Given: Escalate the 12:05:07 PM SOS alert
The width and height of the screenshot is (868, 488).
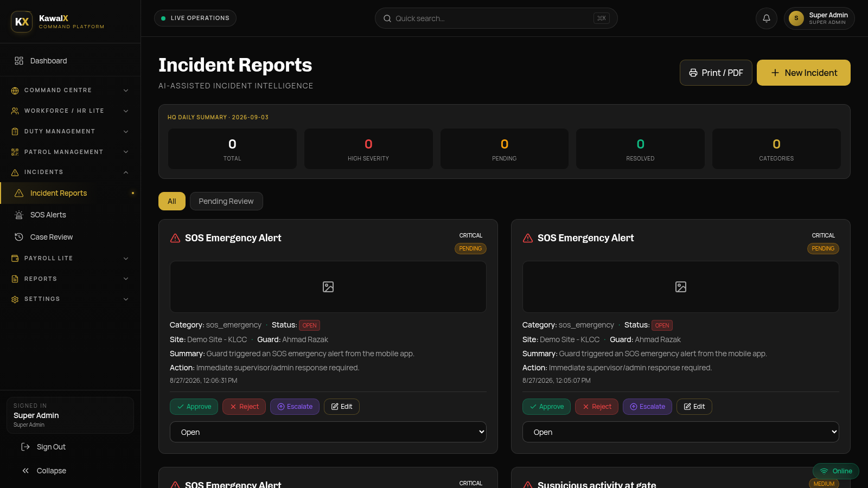Looking at the screenshot, I should coord(647,407).
